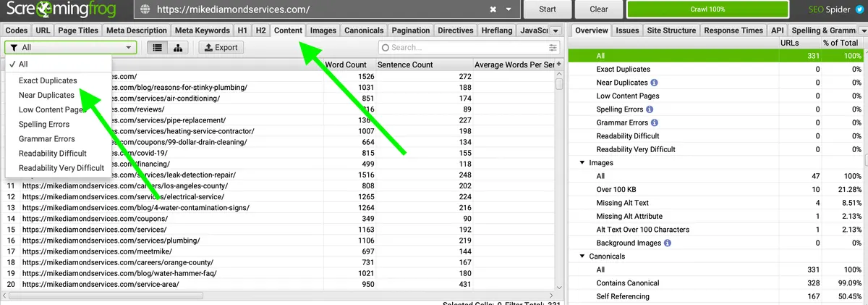Click the info icon beside Grammar Errors
Viewport: 868px width, 305px height.
pyautogui.click(x=654, y=122)
